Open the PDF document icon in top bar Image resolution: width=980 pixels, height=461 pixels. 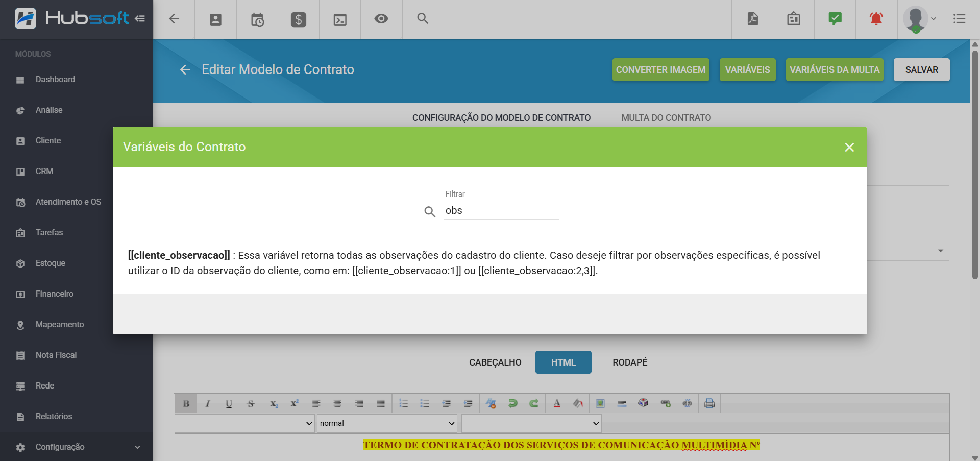pos(752,19)
